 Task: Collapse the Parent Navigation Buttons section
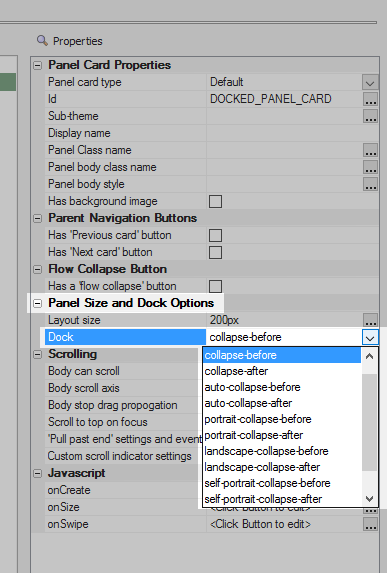point(37,219)
